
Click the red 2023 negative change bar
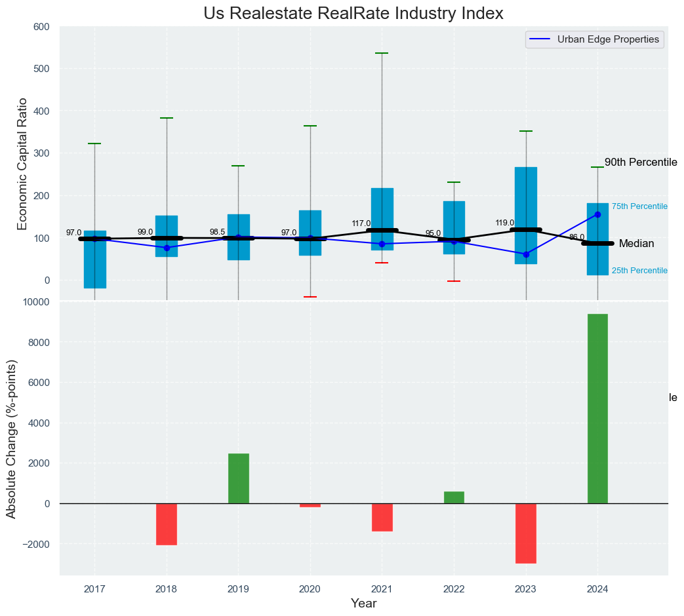point(526,533)
